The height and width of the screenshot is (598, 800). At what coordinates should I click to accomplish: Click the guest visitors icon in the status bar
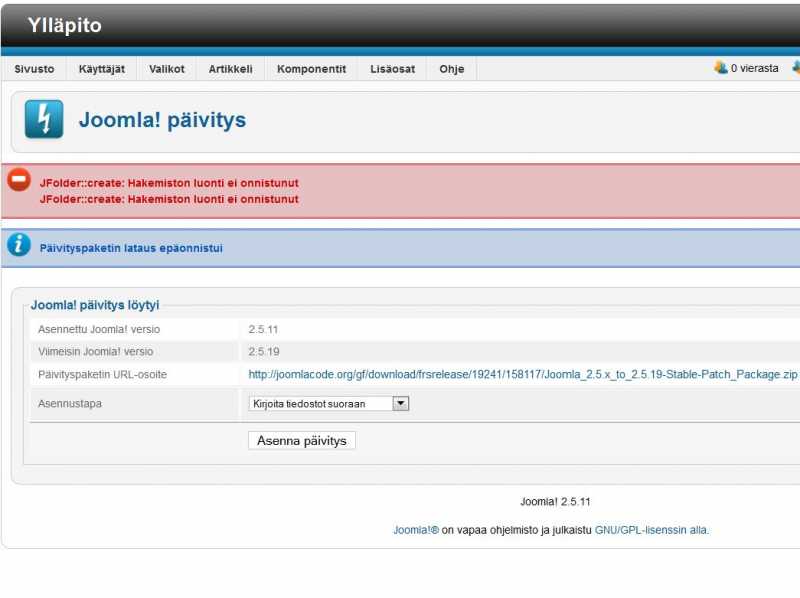click(x=720, y=68)
